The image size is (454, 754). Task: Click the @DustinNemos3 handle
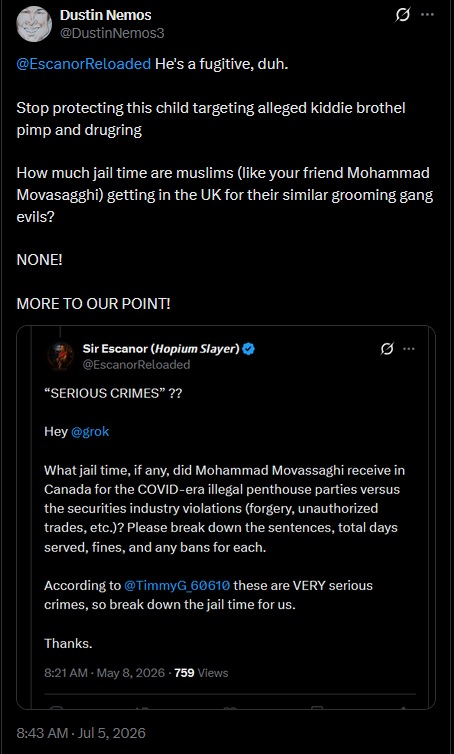[x=112, y=33]
